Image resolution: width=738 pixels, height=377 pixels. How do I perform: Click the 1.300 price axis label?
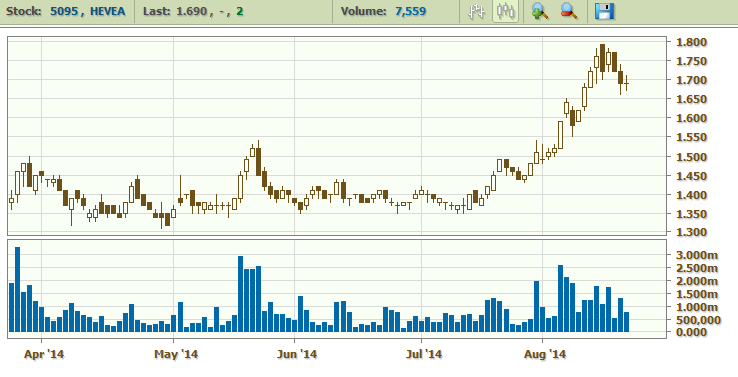point(691,232)
